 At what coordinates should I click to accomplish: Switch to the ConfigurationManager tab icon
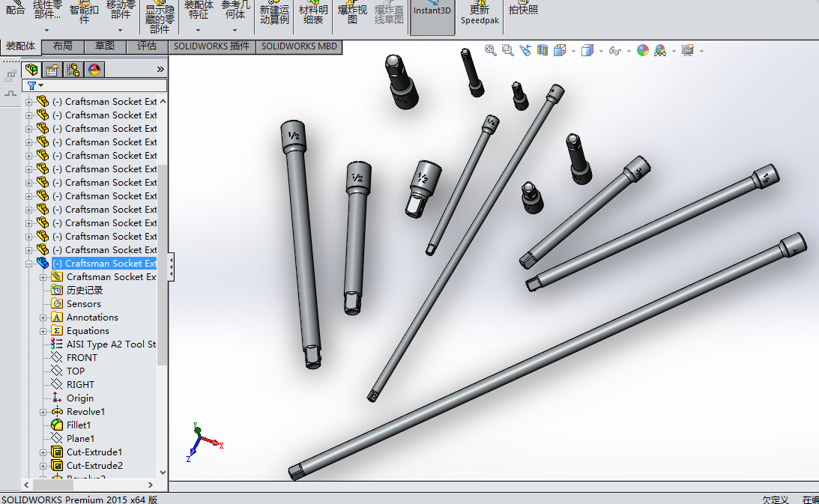(x=73, y=69)
